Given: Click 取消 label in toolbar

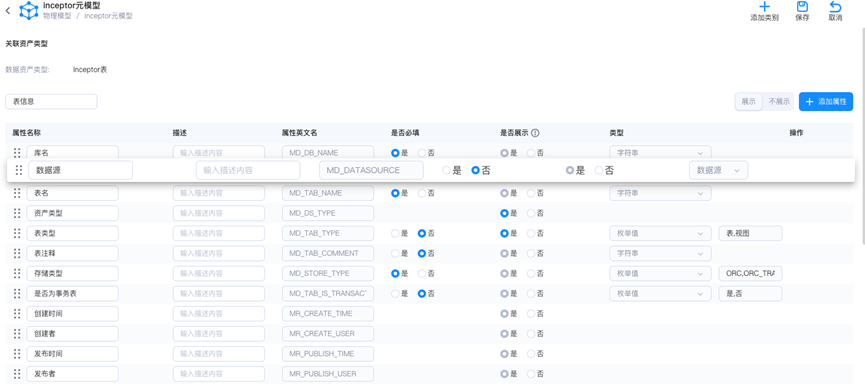Looking at the screenshot, I should (x=835, y=18).
